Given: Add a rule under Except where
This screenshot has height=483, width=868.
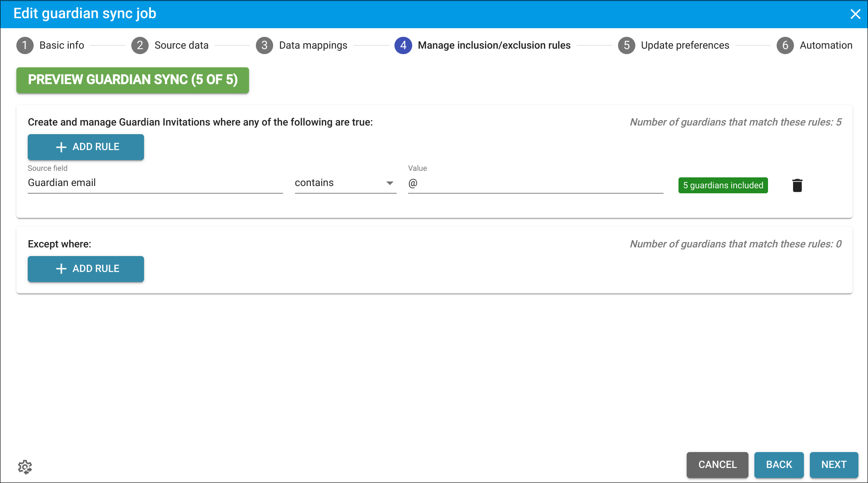Looking at the screenshot, I should (x=86, y=269).
